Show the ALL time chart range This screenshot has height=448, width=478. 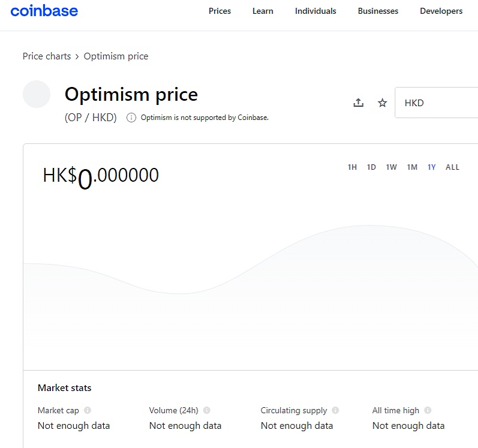[x=452, y=167]
